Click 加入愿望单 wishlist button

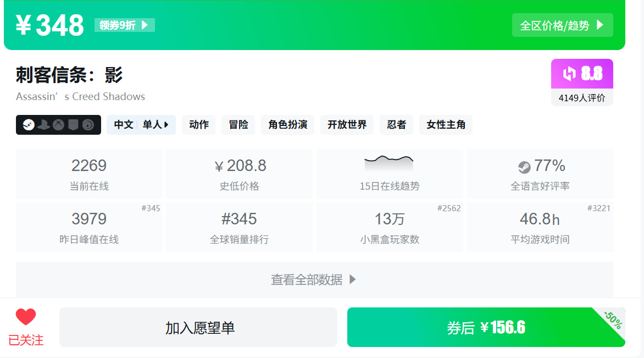click(198, 327)
